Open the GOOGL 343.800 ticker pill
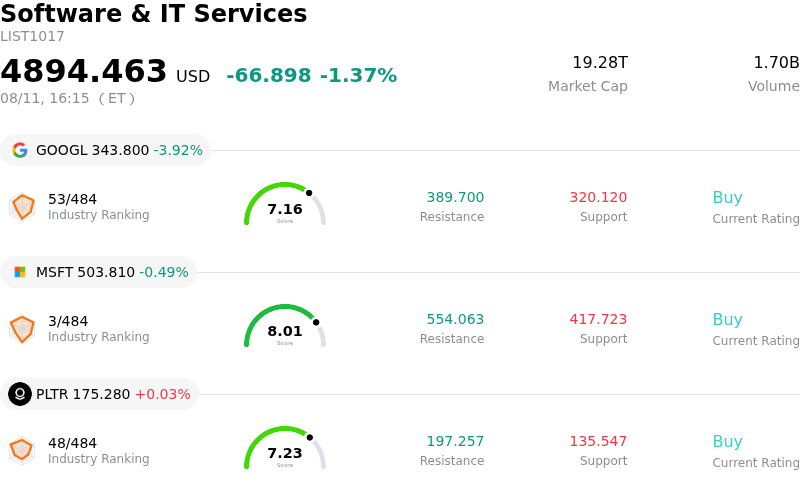 click(106, 150)
